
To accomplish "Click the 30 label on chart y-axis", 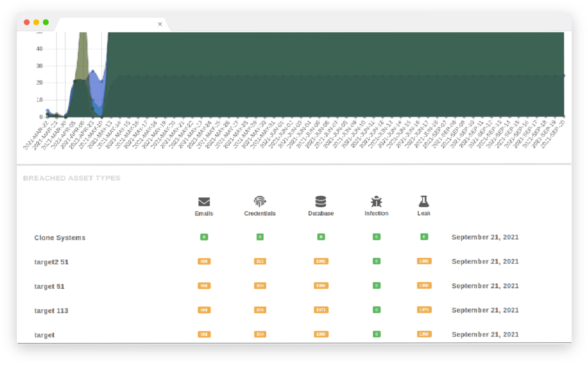I will pos(39,66).
